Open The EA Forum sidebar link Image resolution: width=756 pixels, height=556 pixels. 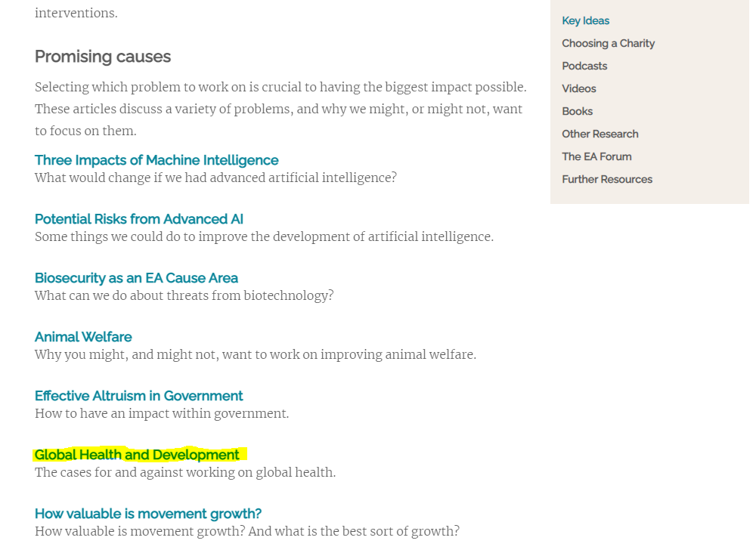[x=596, y=156]
